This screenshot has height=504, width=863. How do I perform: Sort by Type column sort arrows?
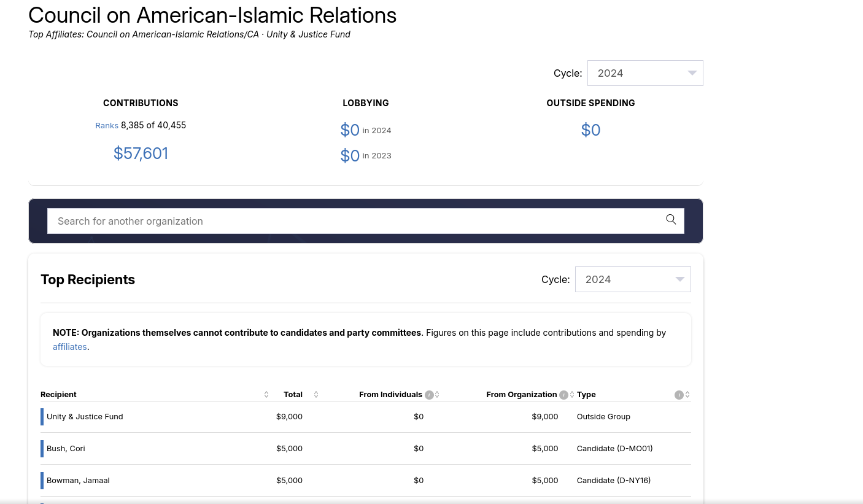click(687, 395)
